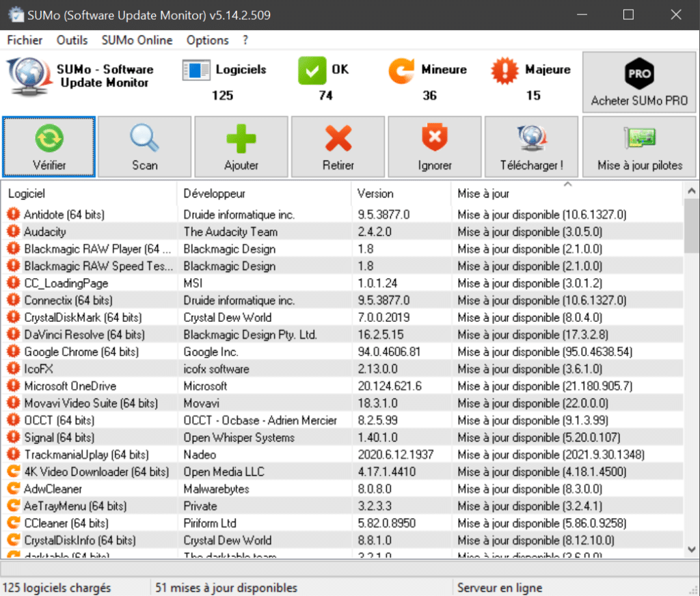The width and height of the screenshot is (700, 596).
Task: Select the Blackmagic RAW Speed Test row name
Action: [x=98, y=266]
